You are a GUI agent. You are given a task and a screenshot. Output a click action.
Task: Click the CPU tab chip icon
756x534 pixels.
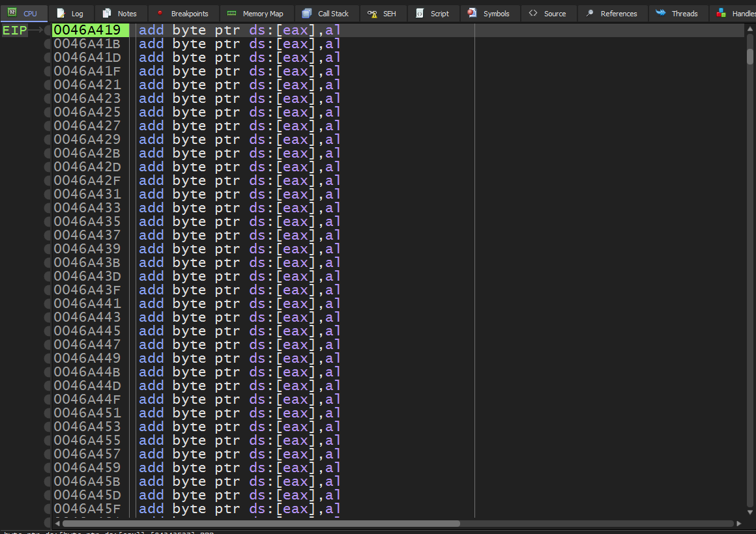click(x=12, y=13)
